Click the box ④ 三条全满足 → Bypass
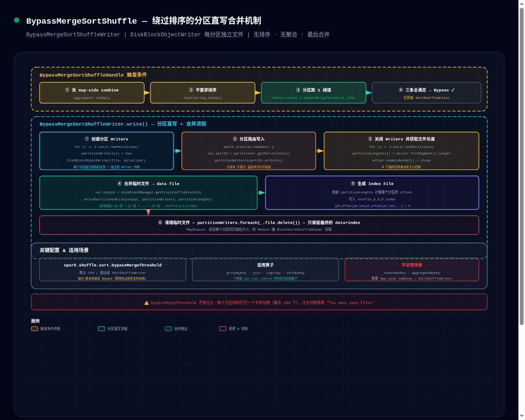 point(427,93)
